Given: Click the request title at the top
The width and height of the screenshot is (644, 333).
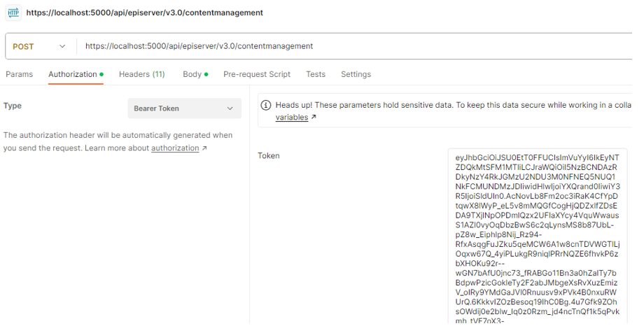Looking at the screenshot, I should [x=144, y=13].
